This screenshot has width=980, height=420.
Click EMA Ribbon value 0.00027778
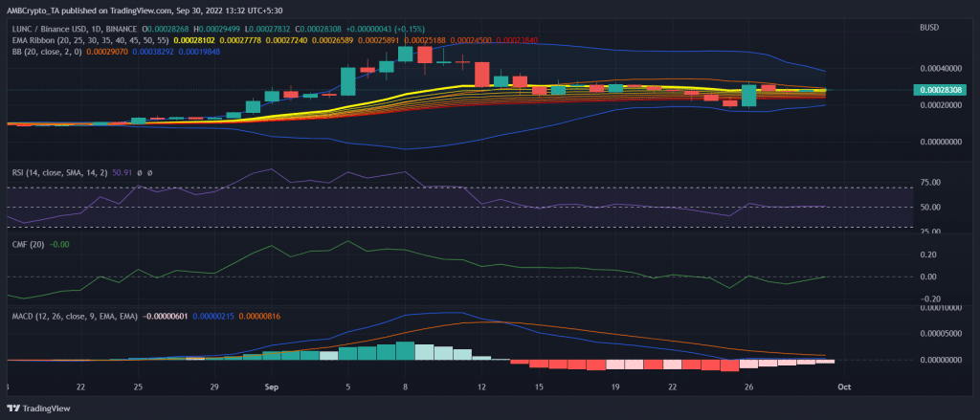tap(241, 40)
